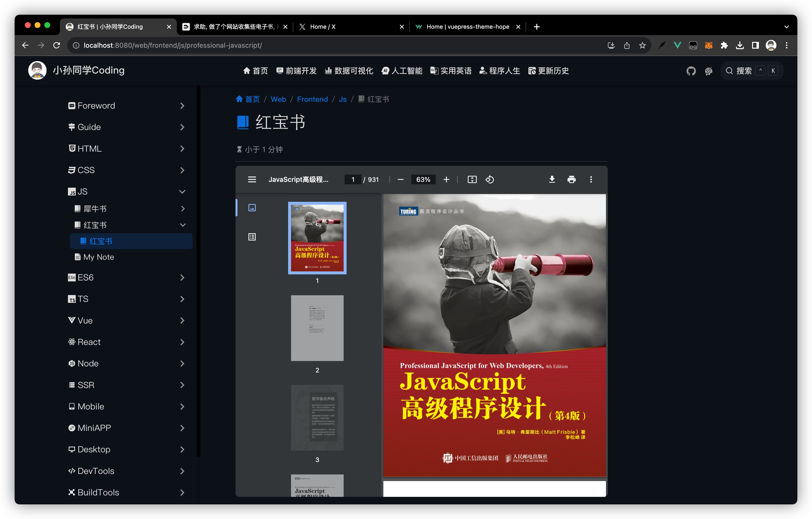Image resolution: width=812 pixels, height=519 pixels.
Task: Show PDF thumbnails view
Action: [252, 208]
